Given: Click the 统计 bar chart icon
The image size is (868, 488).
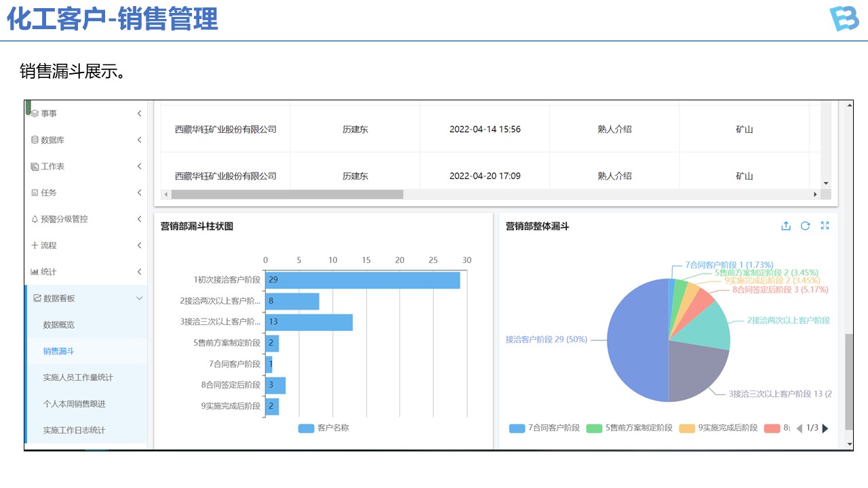Looking at the screenshot, I should (35, 272).
